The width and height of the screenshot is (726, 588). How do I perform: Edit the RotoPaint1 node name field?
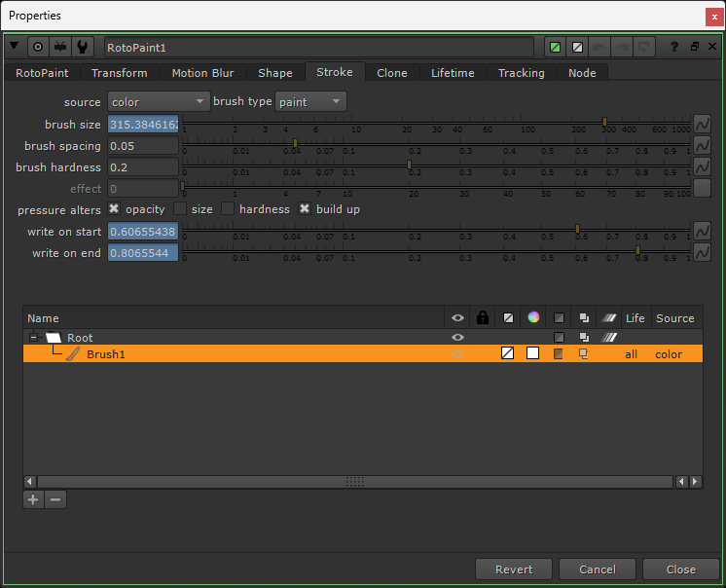tap(319, 48)
